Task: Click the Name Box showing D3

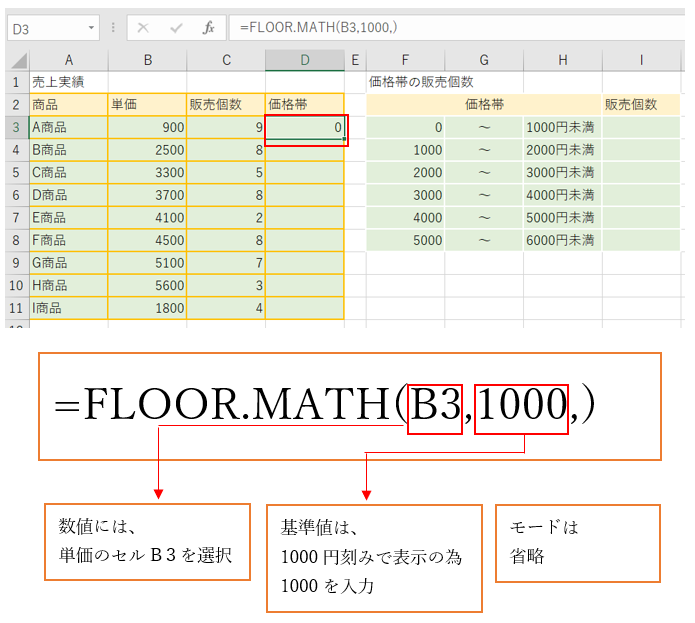Action: [45, 28]
